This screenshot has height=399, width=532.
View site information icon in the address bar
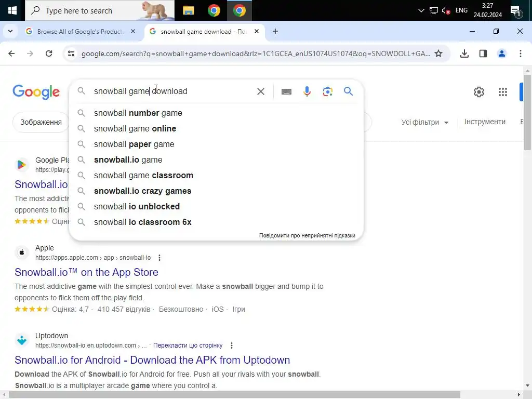point(71,54)
